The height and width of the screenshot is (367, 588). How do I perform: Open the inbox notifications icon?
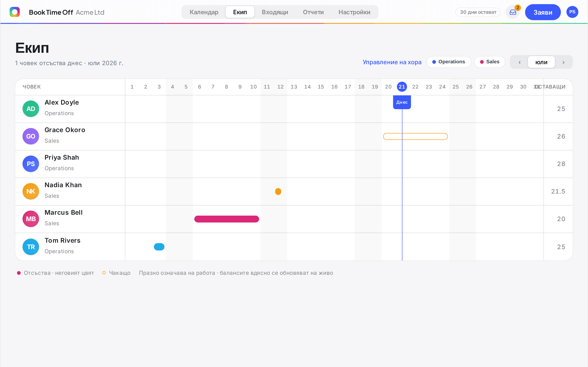[x=513, y=12]
